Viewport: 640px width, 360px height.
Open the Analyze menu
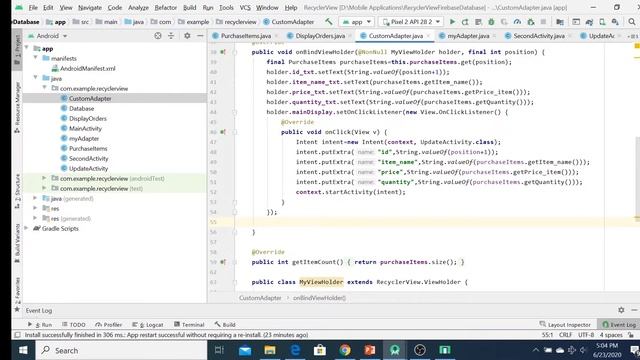click(138, 7)
